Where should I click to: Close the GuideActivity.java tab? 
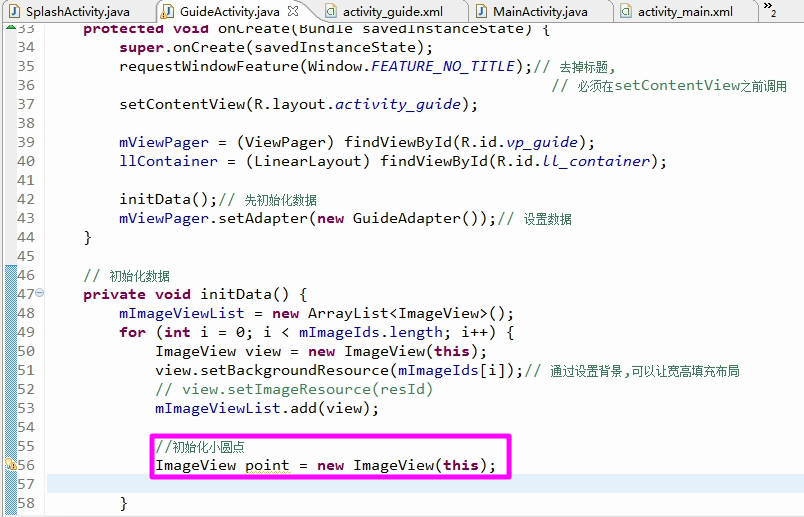click(x=293, y=11)
